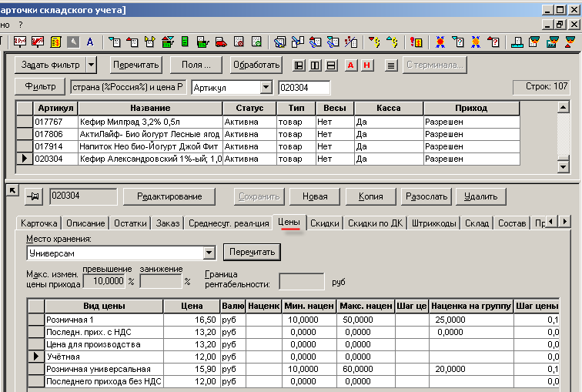Screen dimensions: 582x392
Task: Click the red delivery van icon
Action: coord(220,42)
